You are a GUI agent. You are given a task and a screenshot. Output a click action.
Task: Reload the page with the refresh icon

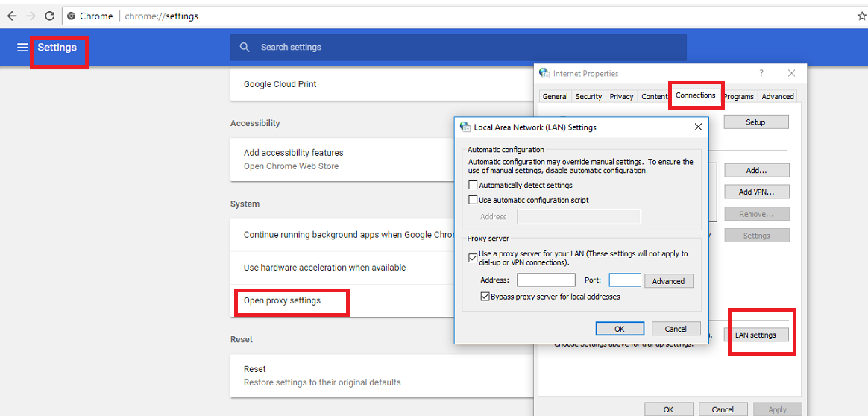(x=49, y=16)
